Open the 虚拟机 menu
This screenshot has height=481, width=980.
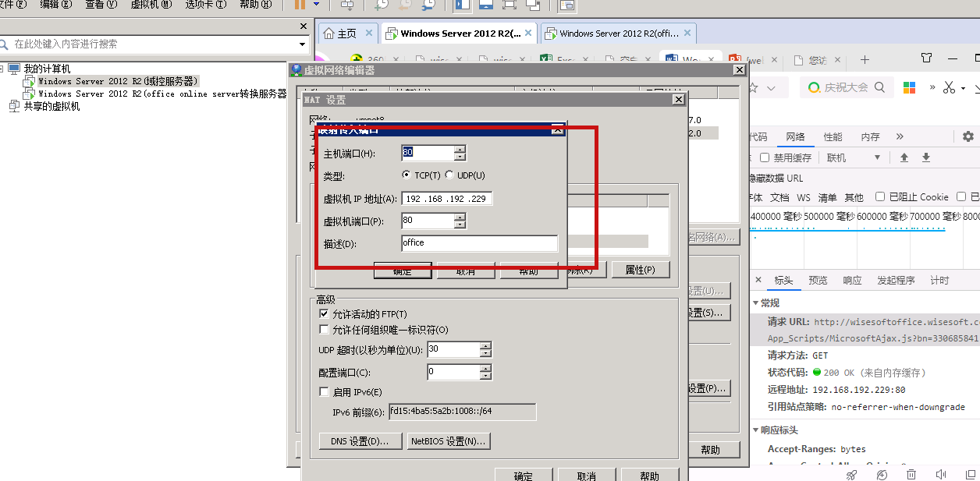(151, 5)
